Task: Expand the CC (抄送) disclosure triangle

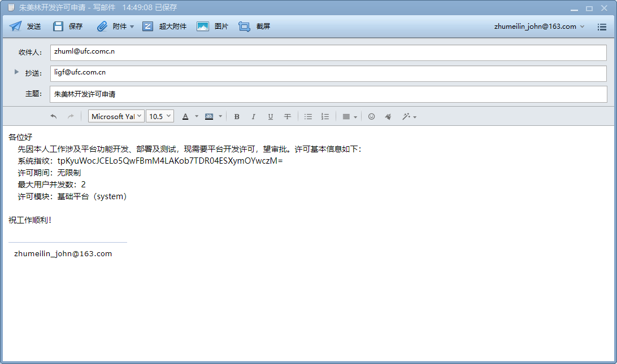Action: (16, 72)
